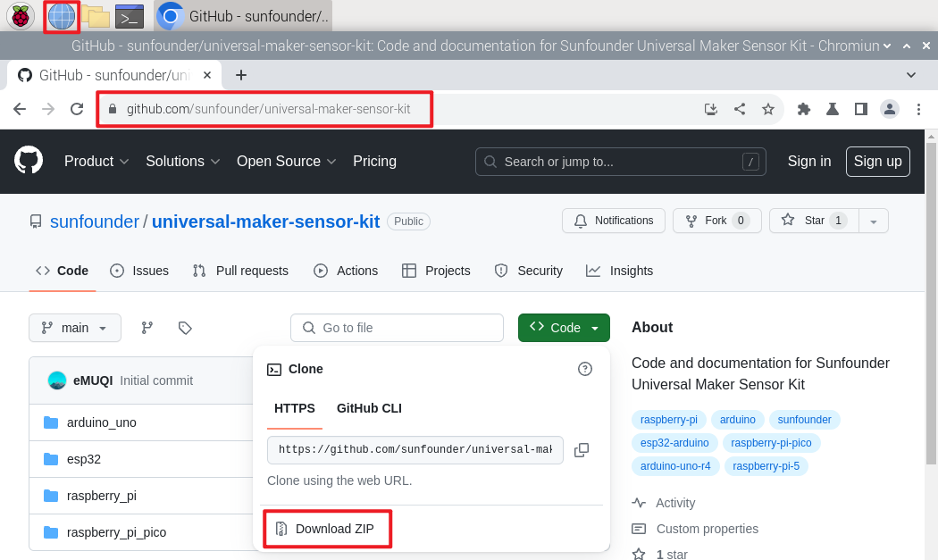
Task: Bookmark this page with the star icon
Action: (x=768, y=109)
